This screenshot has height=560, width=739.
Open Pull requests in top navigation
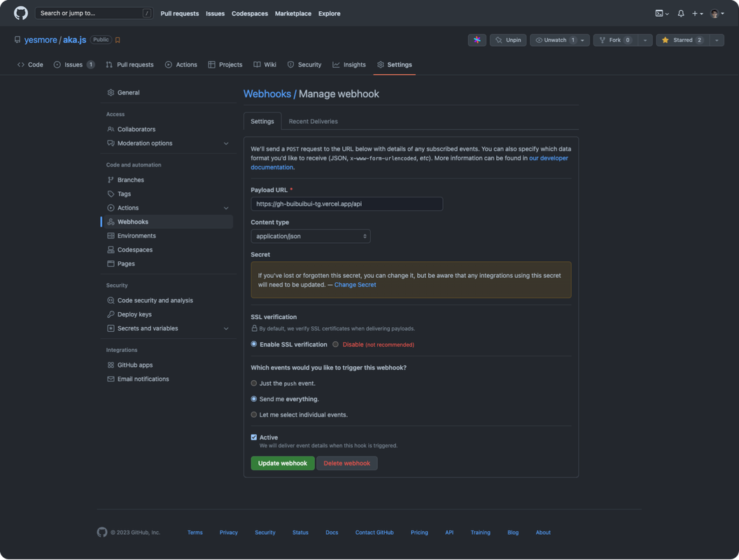[x=180, y=14]
